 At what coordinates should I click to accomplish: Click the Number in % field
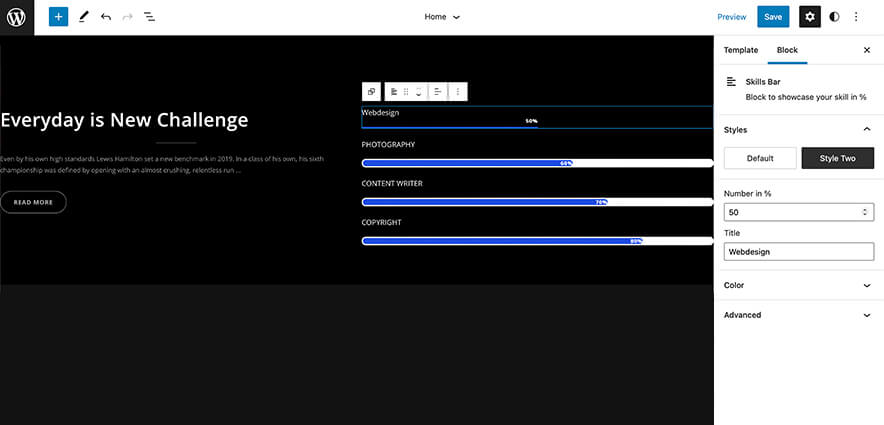(x=799, y=212)
